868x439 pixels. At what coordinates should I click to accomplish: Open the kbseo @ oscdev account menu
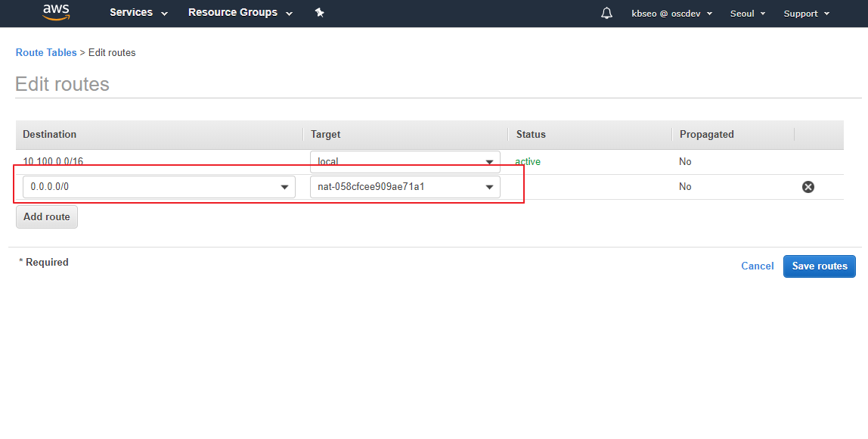pyautogui.click(x=672, y=14)
